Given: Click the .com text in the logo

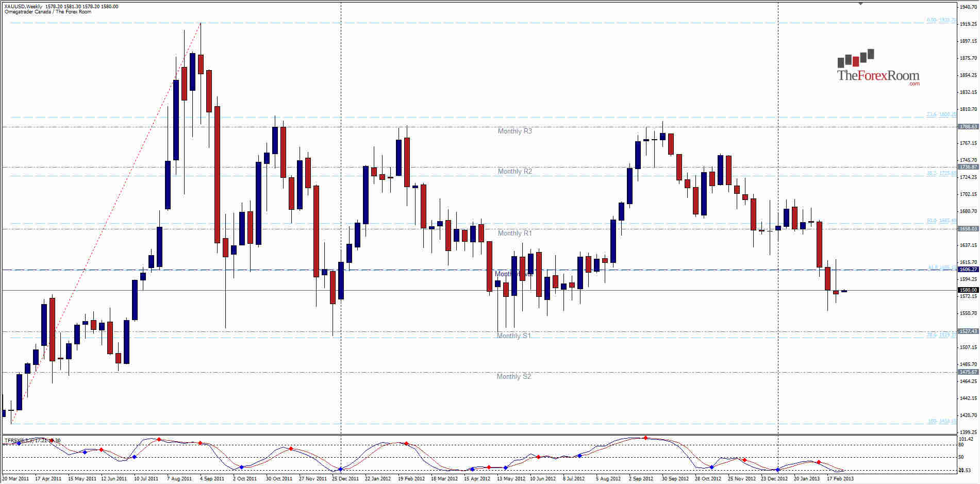Looking at the screenshot, I should click(916, 82).
